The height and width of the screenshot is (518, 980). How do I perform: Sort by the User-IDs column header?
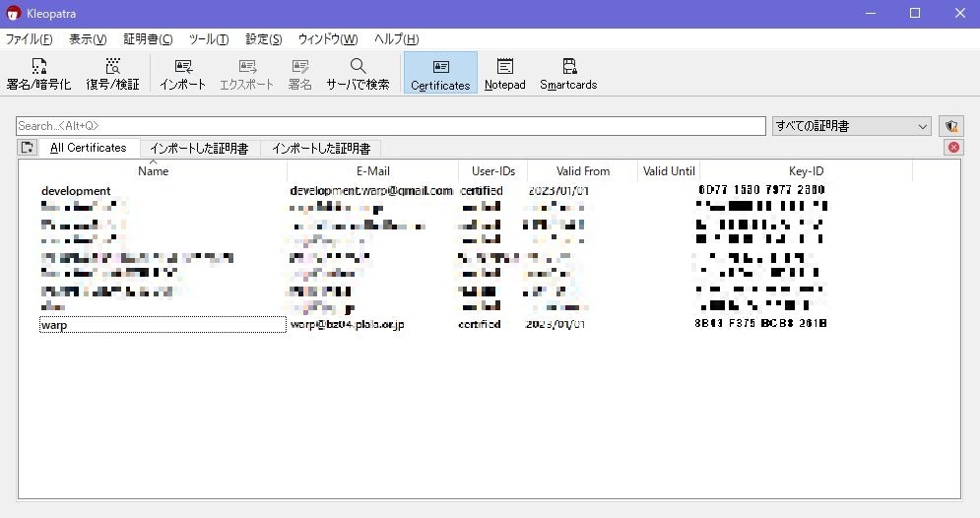[x=493, y=171]
